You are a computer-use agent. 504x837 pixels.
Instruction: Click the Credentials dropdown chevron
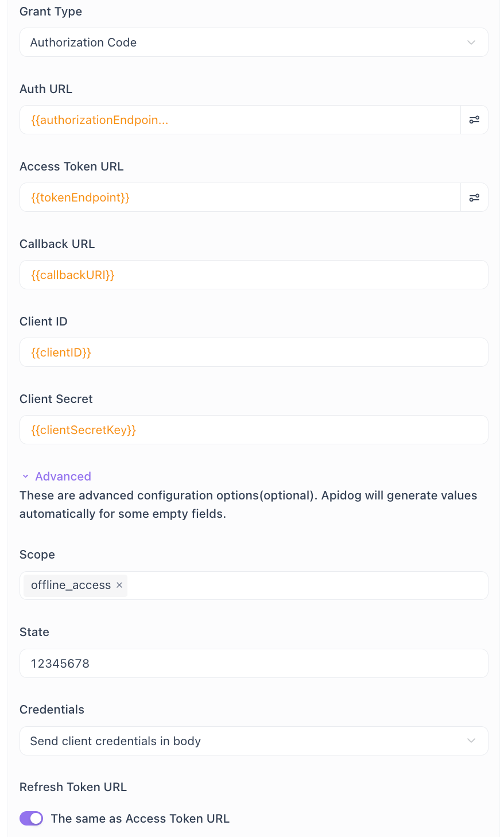(x=471, y=741)
